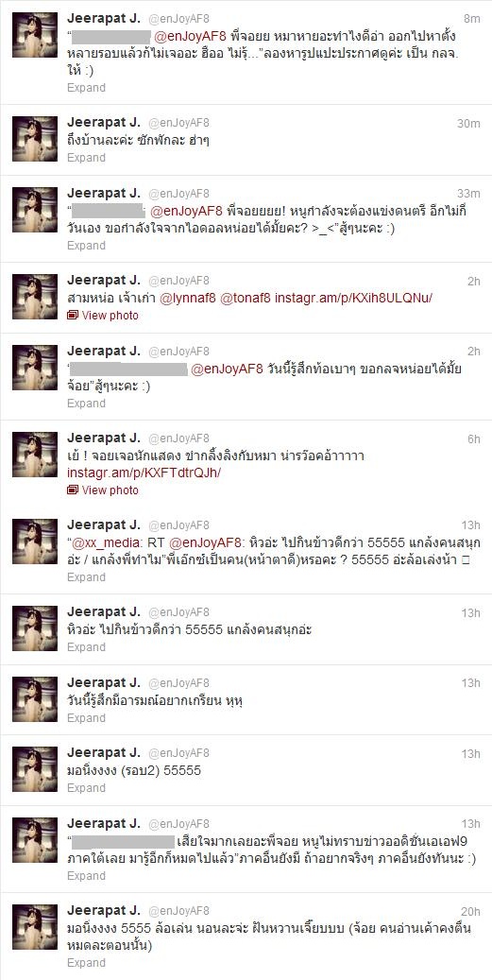This screenshot has height=980, width=492.
Task: Expand the 8m tweet at the top
Action: coord(86,88)
